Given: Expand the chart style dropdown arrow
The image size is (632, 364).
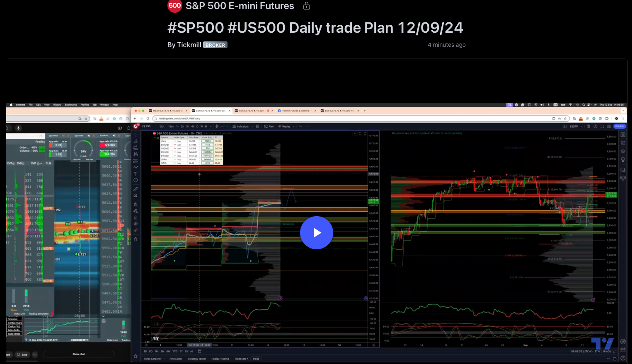Looking at the screenshot, I should [227, 126].
